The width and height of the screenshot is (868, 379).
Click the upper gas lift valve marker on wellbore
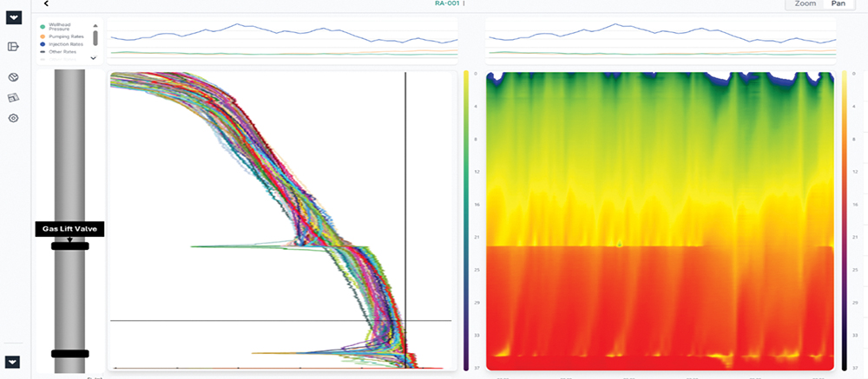coord(69,246)
